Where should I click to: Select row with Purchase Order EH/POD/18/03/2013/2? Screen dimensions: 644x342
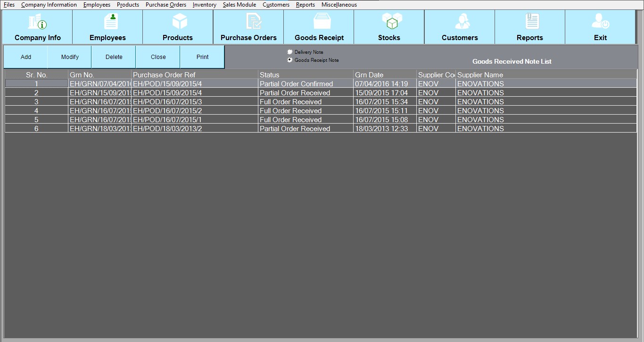(x=167, y=129)
